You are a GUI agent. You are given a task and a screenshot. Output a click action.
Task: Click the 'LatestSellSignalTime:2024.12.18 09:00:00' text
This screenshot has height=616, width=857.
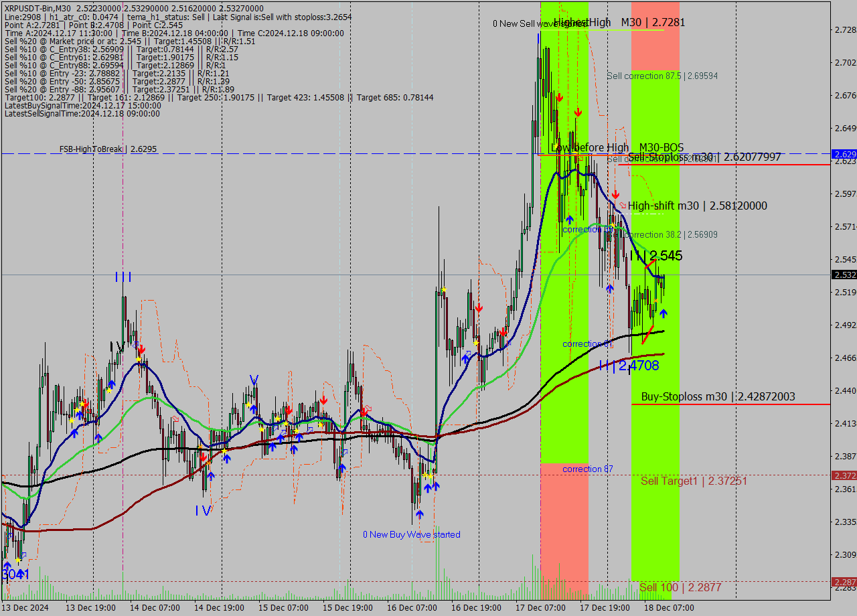coord(82,113)
